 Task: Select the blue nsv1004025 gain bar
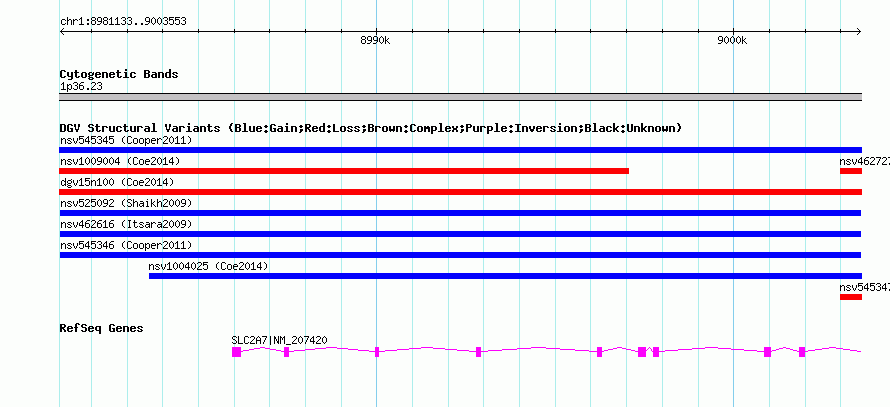point(505,276)
